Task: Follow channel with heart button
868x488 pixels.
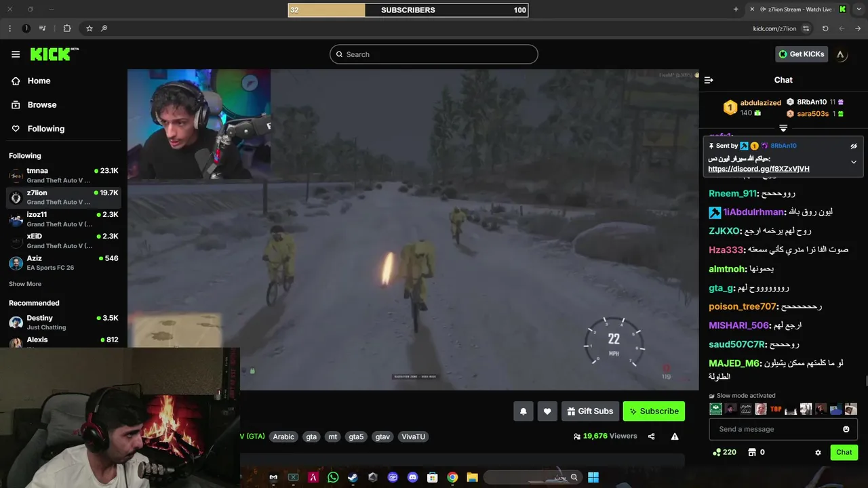Action: (x=547, y=411)
